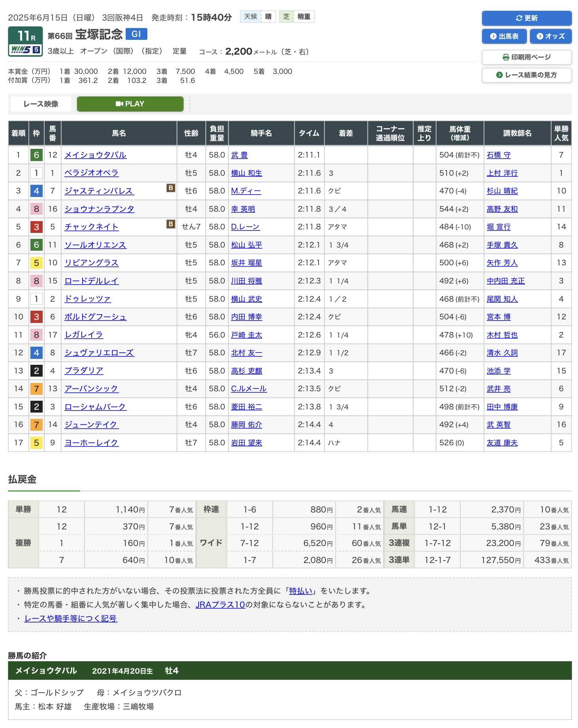Screen dimensions: 578x728
Task: Open horse メイショウタバル in results table
Action: pos(95,155)
